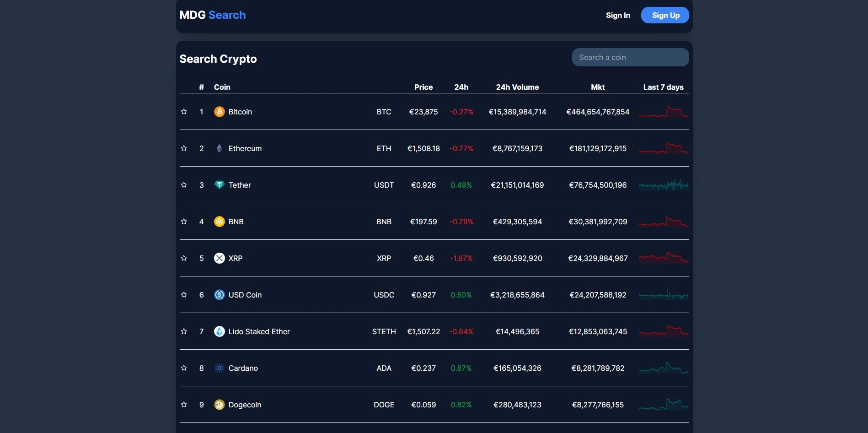
Task: Go to the MDG Search home logo
Action: 213,15
